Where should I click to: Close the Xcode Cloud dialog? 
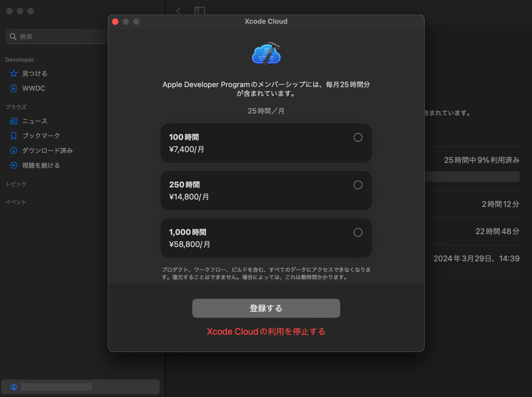115,22
